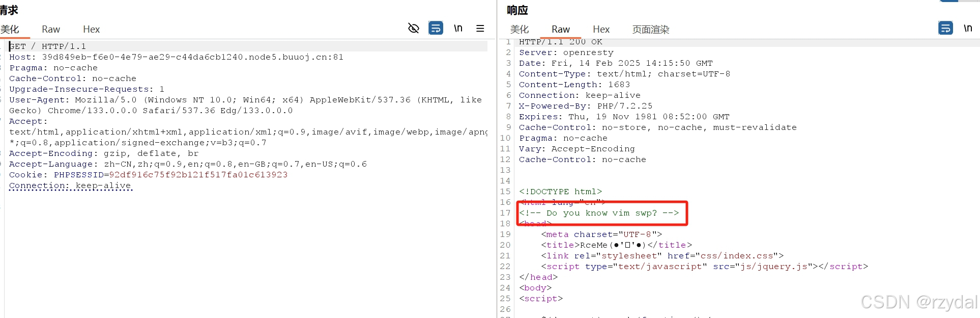This screenshot has width=980, height=318.
Task: Click the 响应 panel heading
Action: click(517, 10)
